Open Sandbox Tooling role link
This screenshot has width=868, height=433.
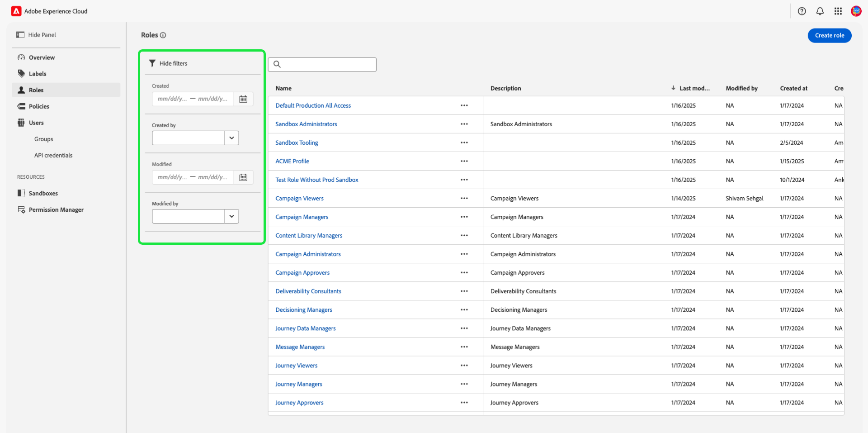click(x=297, y=143)
